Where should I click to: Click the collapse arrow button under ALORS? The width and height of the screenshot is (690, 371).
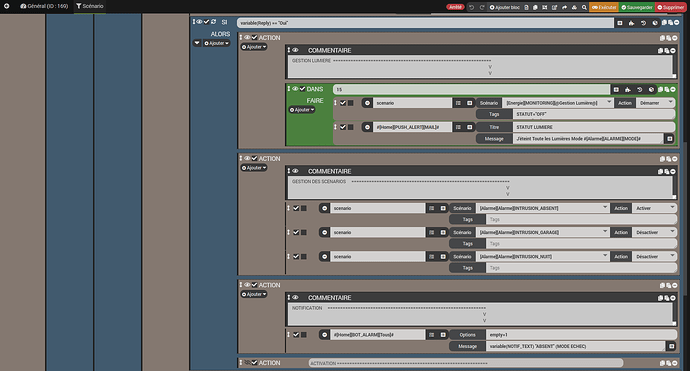197,43
